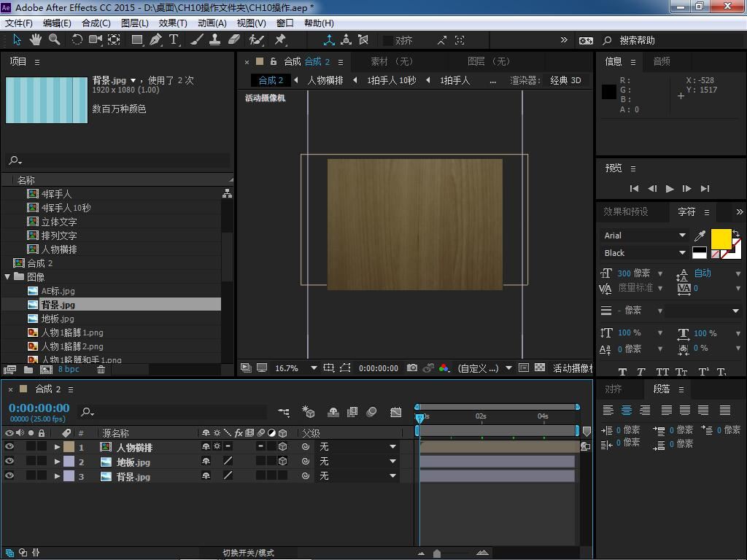This screenshot has width=747, height=560.
Task: Open the 16.7% magnification dropdown
Action: pos(314,368)
